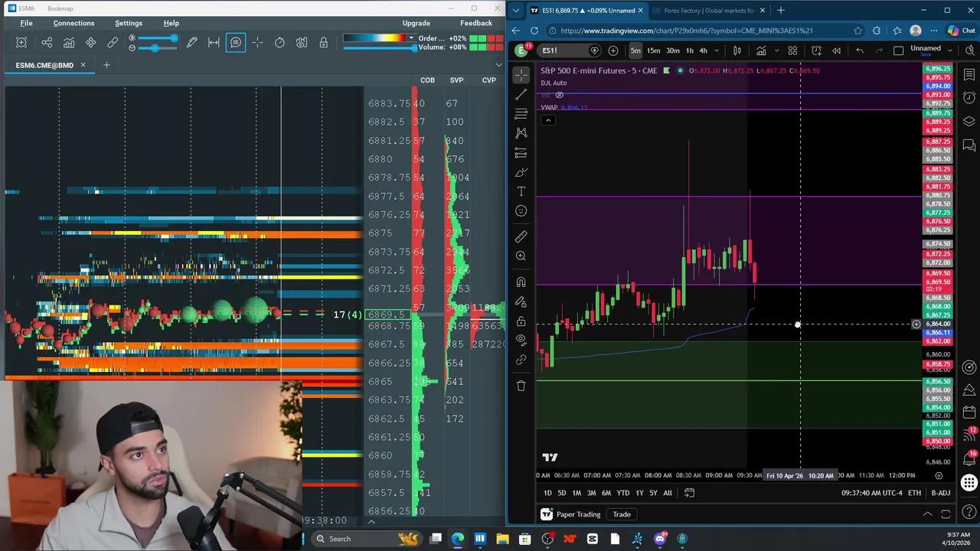Click the SVP column header
Screen dimensions: 980x551
pos(456,80)
